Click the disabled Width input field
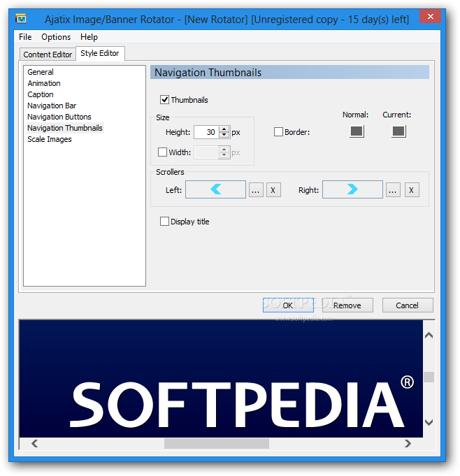The height and width of the screenshot is (476, 460). 206,152
